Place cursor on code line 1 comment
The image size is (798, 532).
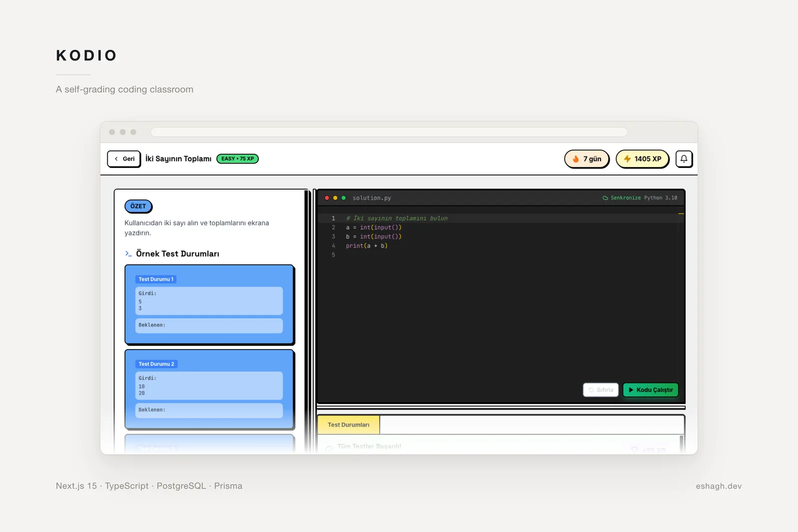(397, 218)
